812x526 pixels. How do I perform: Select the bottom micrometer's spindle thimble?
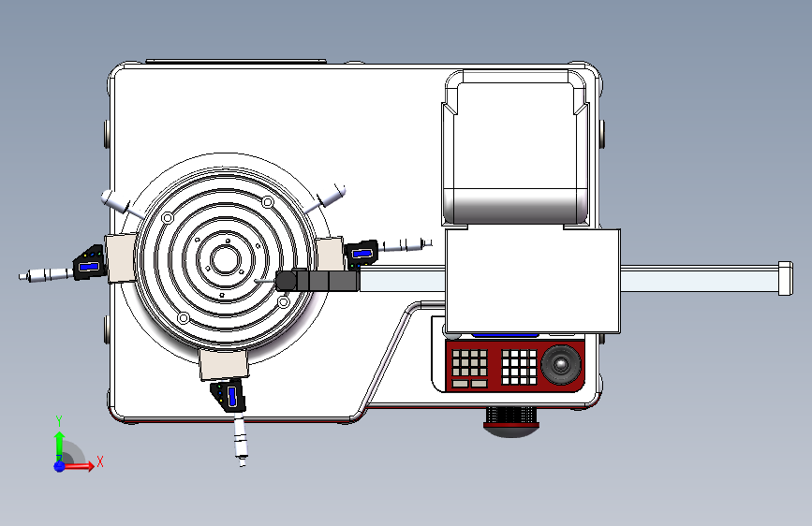click(241, 440)
